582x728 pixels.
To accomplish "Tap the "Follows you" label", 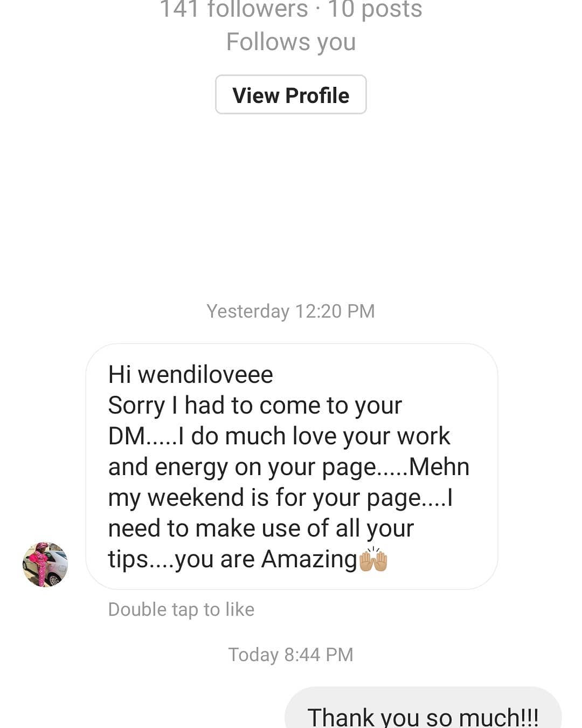I will (x=291, y=42).
